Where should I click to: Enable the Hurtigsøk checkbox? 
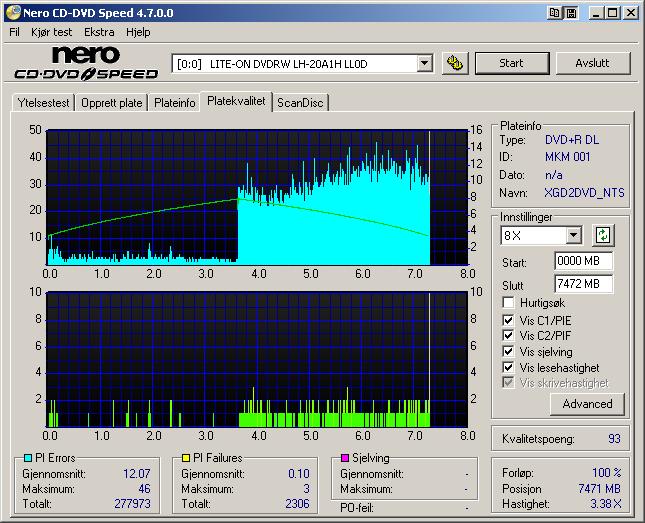(x=510, y=302)
